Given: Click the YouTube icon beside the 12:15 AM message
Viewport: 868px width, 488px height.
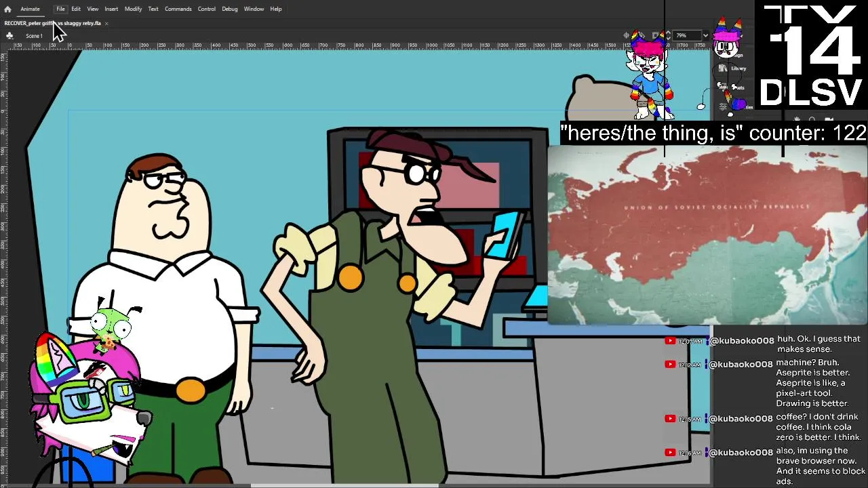Looking at the screenshot, I should pyautogui.click(x=670, y=419).
